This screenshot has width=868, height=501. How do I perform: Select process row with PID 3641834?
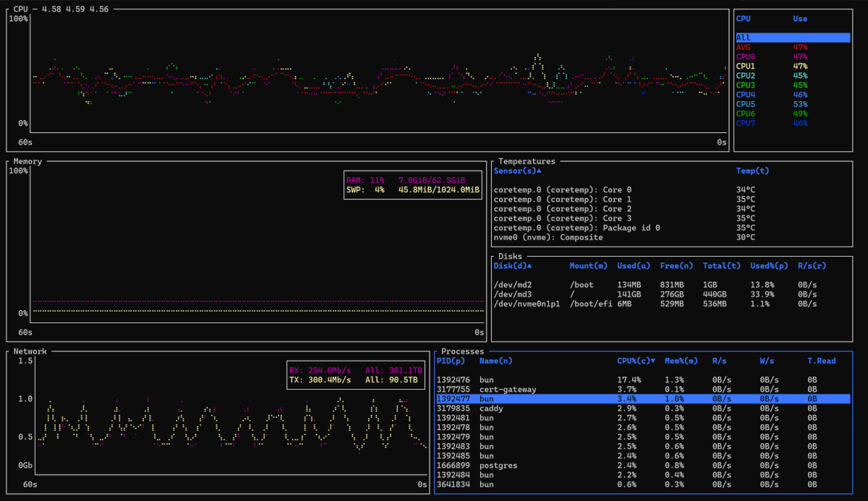point(644,484)
